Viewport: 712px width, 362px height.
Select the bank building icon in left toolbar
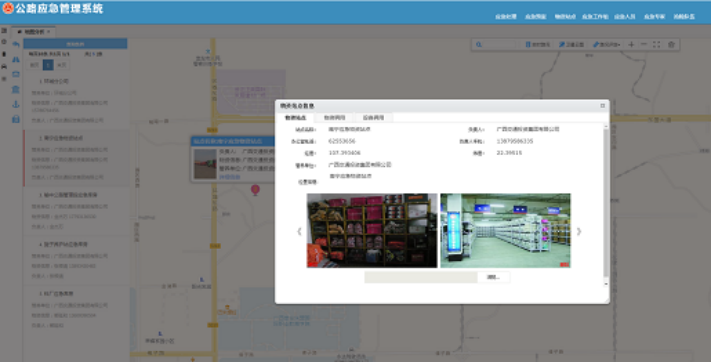pos(16,89)
